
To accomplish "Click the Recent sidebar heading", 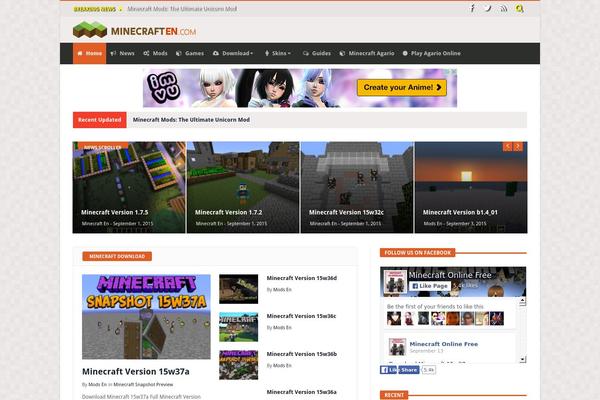I will pyautogui.click(x=394, y=395).
